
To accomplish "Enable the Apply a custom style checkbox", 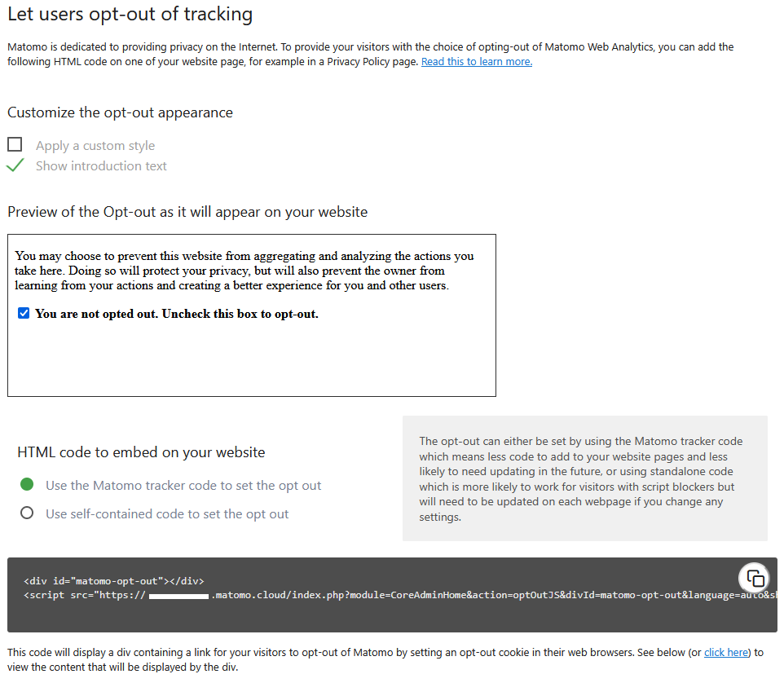I will click(15, 145).
